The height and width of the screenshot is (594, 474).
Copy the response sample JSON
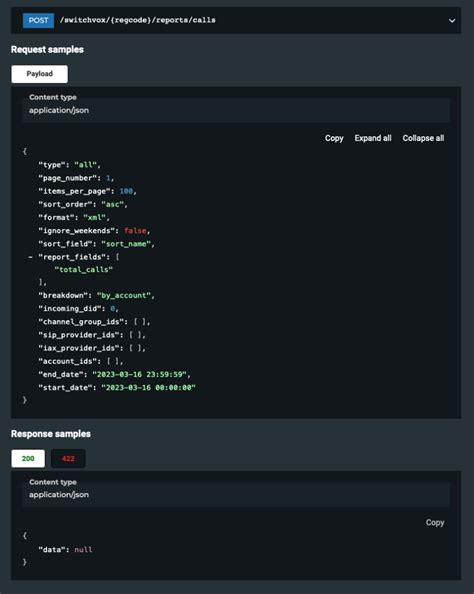[x=435, y=523]
